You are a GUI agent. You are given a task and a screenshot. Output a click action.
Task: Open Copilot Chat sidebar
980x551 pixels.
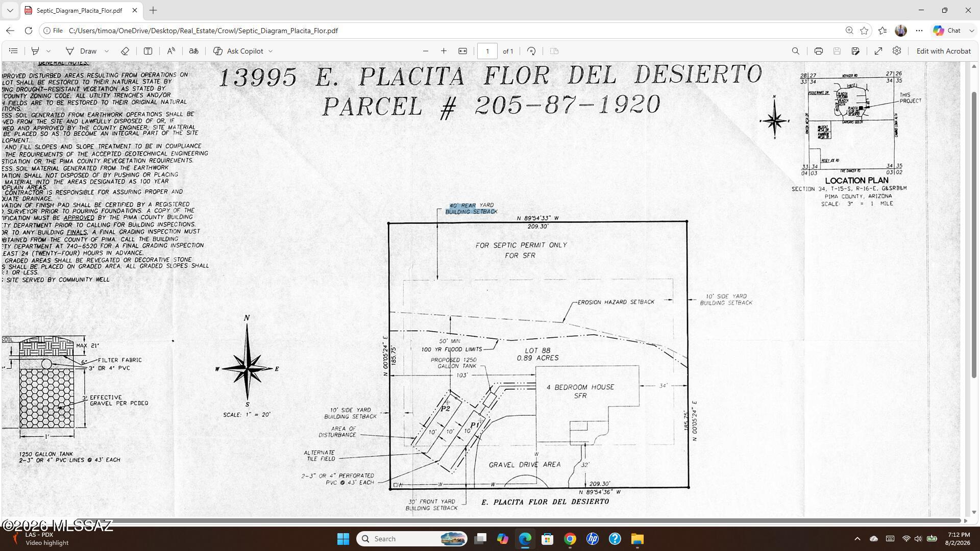tap(948, 31)
